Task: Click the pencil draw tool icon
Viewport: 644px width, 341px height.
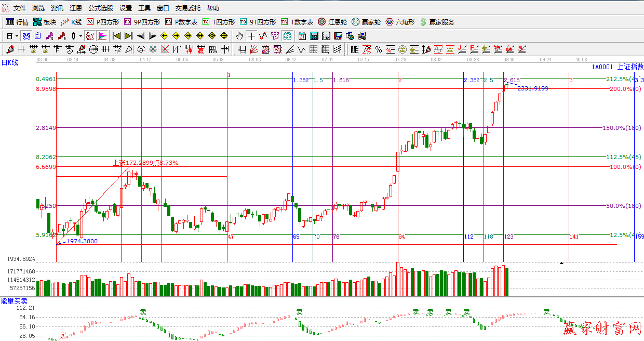Action: coord(9,49)
